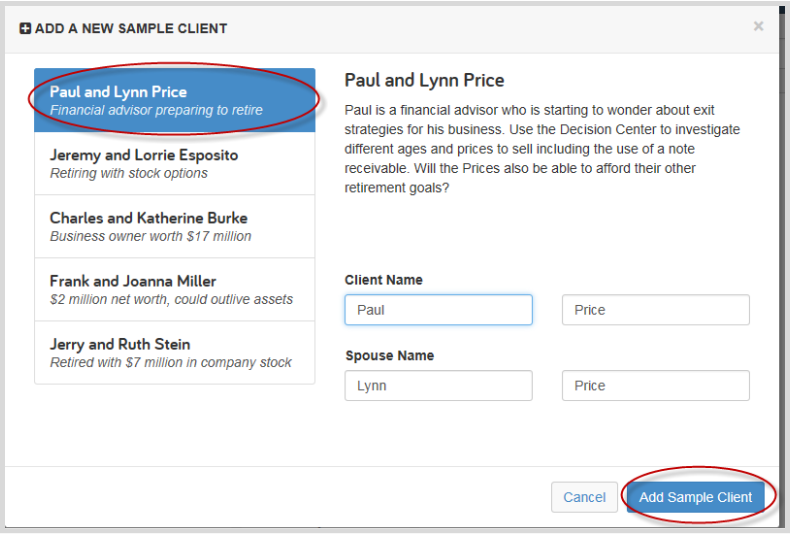
Task: Select the Paul and Lynn Price sample client
Action: click(x=175, y=100)
